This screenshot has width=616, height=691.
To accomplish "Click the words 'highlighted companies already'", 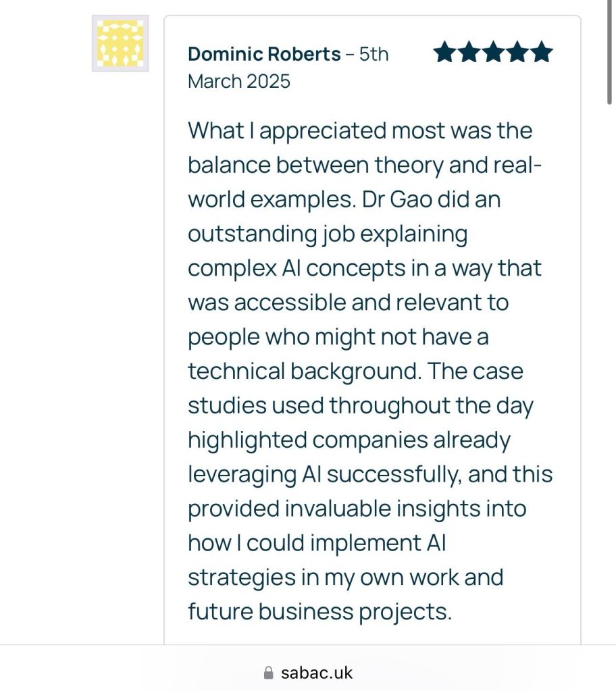I will [349, 440].
